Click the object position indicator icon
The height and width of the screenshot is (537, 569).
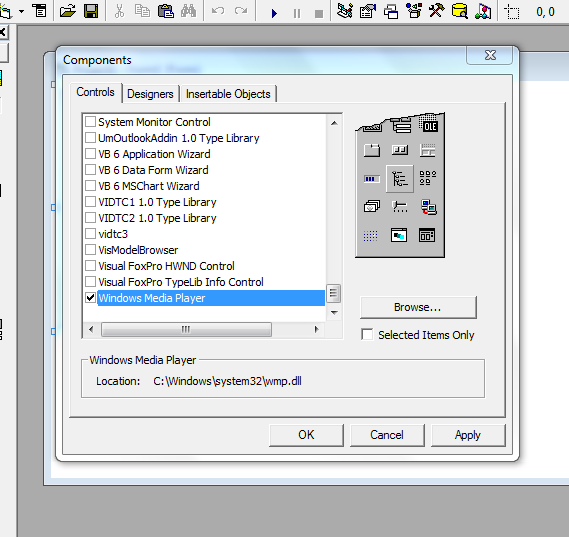point(512,12)
